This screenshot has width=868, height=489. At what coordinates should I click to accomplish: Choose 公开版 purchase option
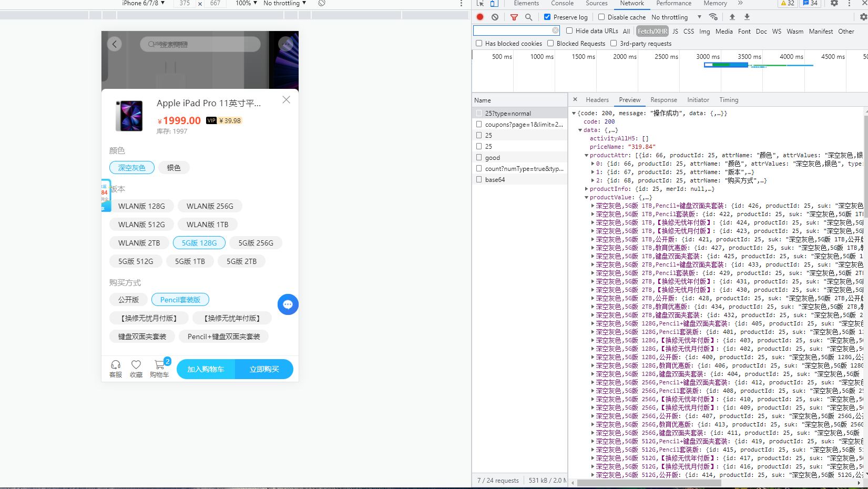click(129, 300)
